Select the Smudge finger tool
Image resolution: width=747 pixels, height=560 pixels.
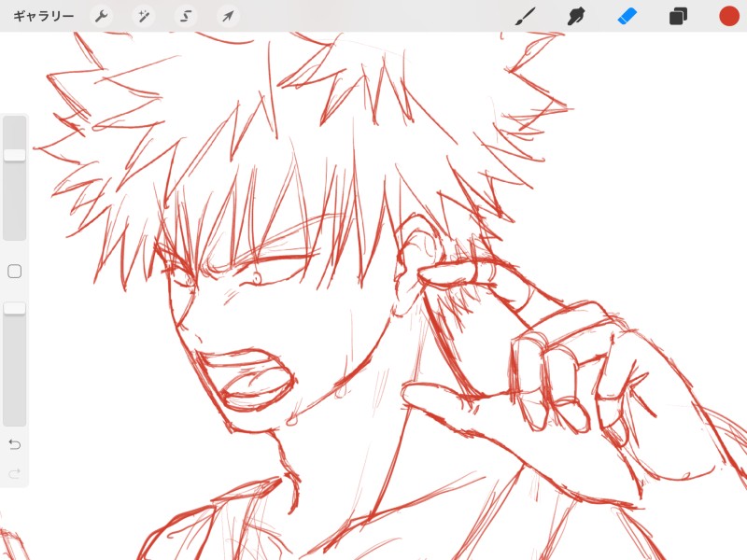pyautogui.click(x=576, y=16)
